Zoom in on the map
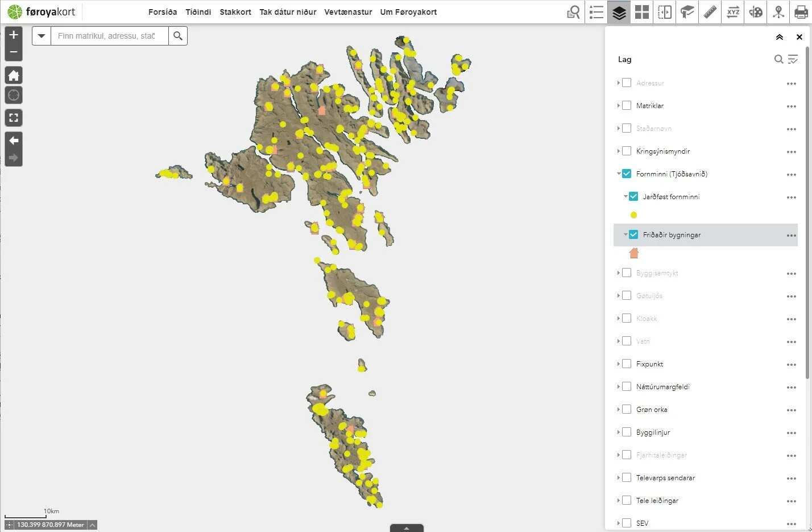Image resolution: width=812 pixels, height=532 pixels. (14, 35)
